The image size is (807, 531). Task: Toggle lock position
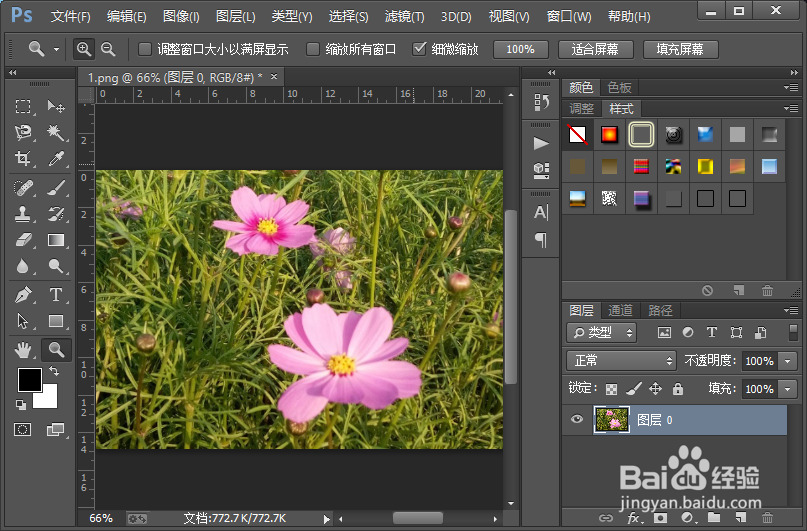655,389
